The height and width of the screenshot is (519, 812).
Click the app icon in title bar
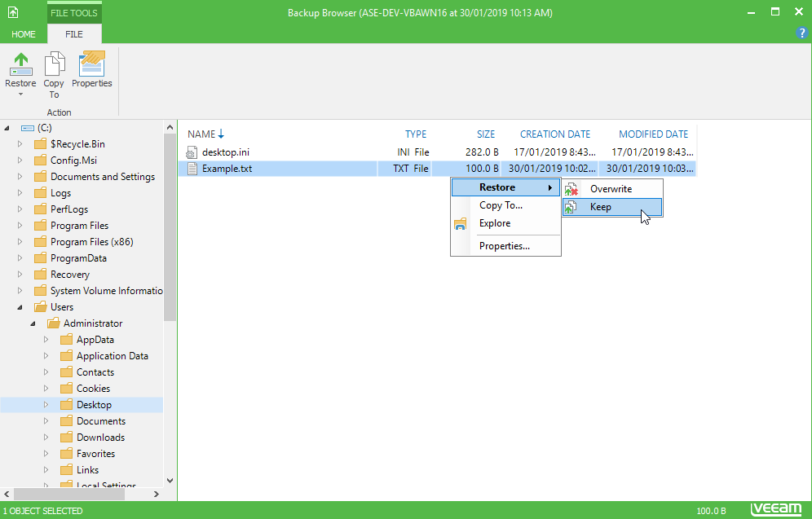(x=13, y=12)
